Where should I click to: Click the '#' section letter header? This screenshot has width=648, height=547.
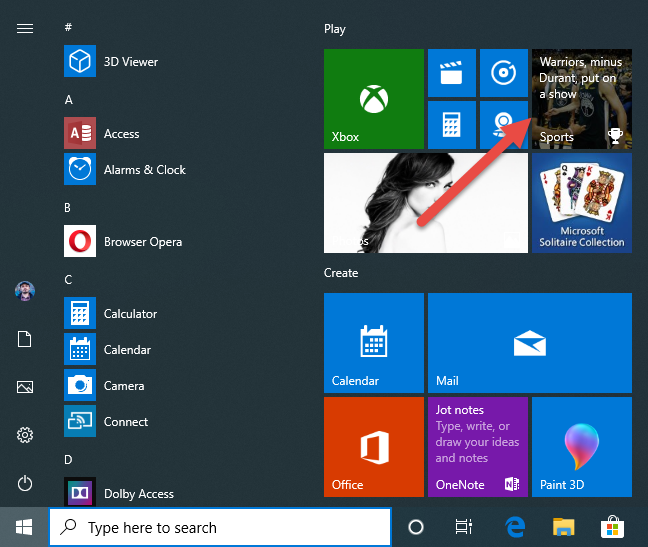68,27
